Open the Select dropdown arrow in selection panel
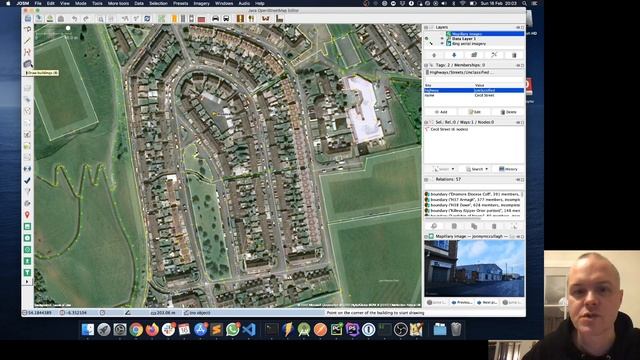 point(453,169)
